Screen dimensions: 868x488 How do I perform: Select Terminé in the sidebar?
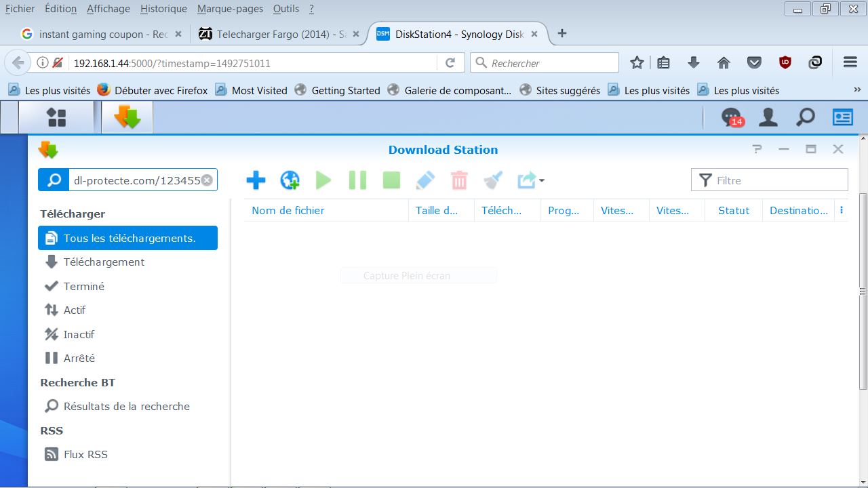pyautogui.click(x=83, y=286)
